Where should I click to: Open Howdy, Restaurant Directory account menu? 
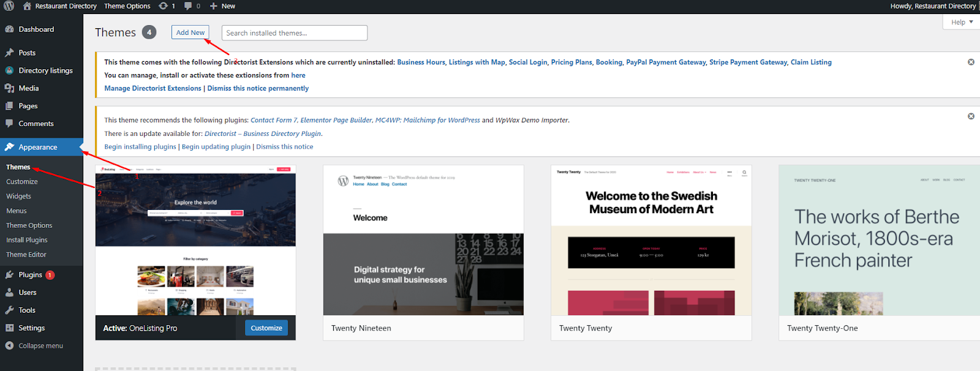[933, 6]
